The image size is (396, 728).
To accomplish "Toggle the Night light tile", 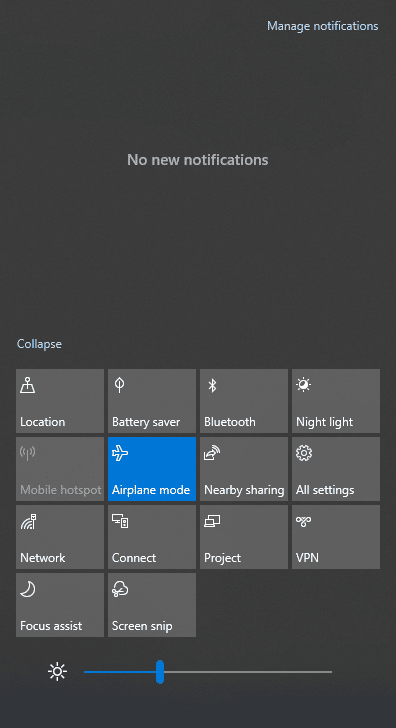I will point(336,401).
